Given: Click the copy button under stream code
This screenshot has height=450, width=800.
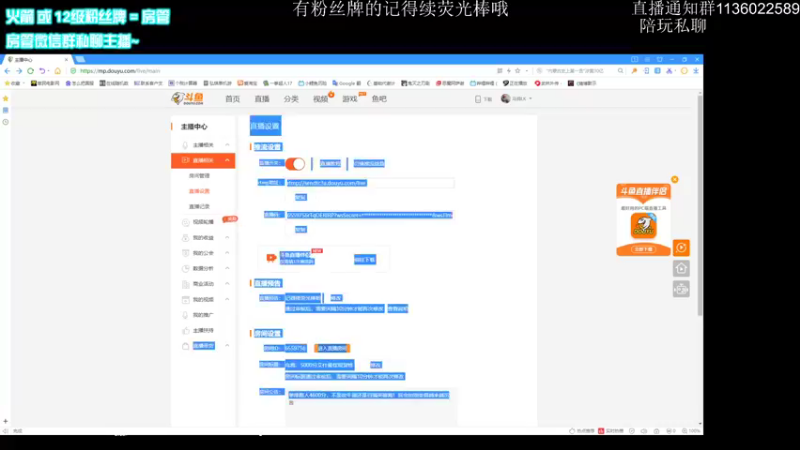Looking at the screenshot, I should pos(301,230).
